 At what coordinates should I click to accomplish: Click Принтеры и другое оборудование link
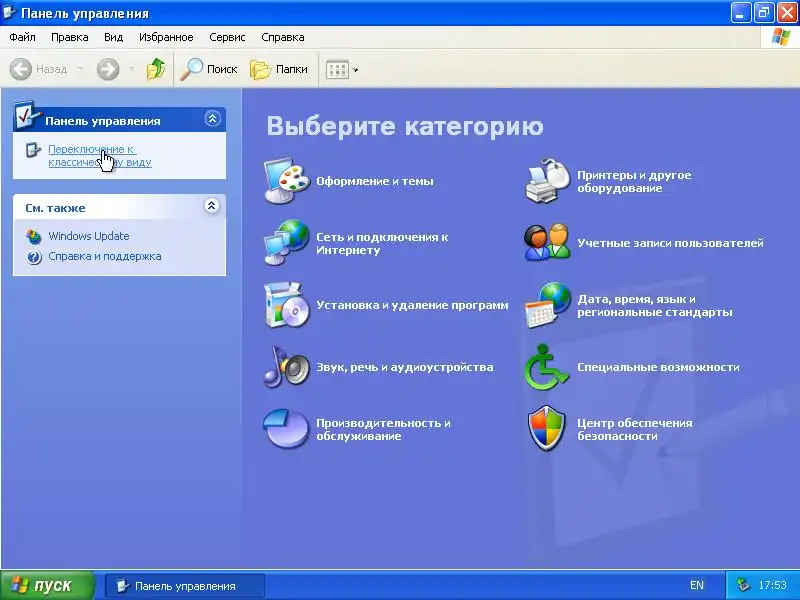[634, 181]
